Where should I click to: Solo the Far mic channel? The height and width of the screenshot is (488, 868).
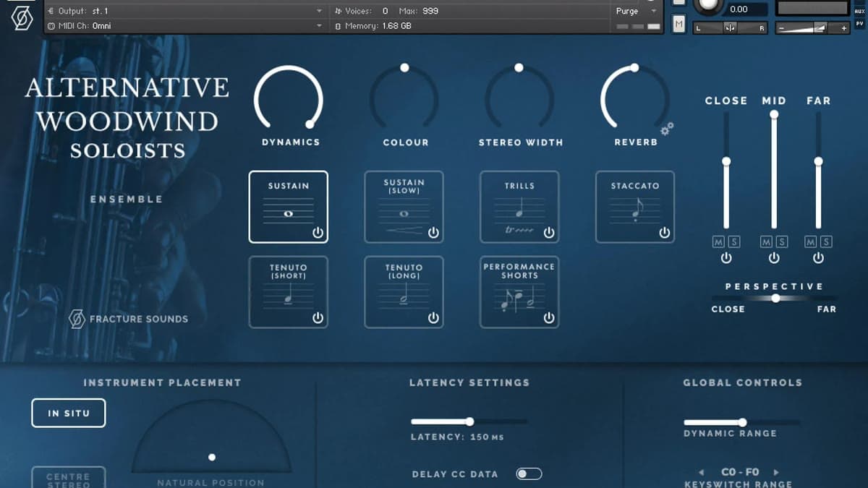(x=825, y=241)
